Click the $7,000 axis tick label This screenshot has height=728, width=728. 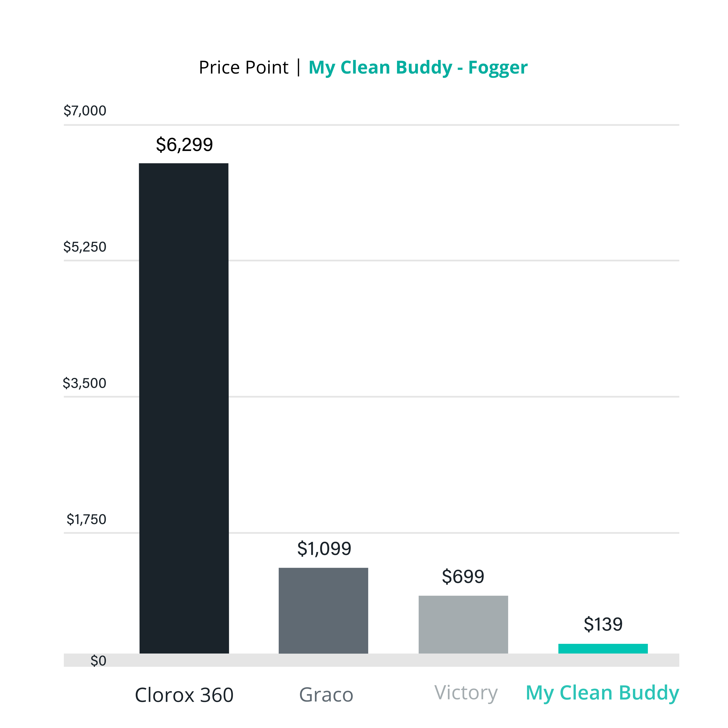click(x=85, y=111)
